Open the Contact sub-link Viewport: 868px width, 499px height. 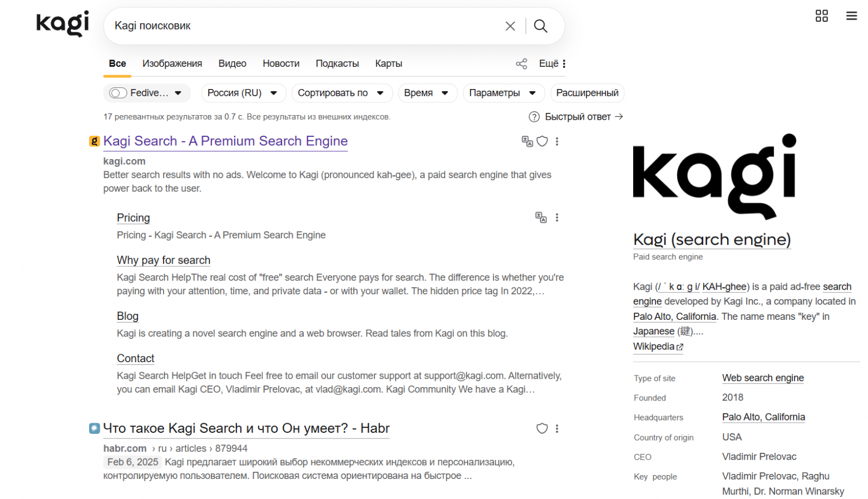click(135, 358)
